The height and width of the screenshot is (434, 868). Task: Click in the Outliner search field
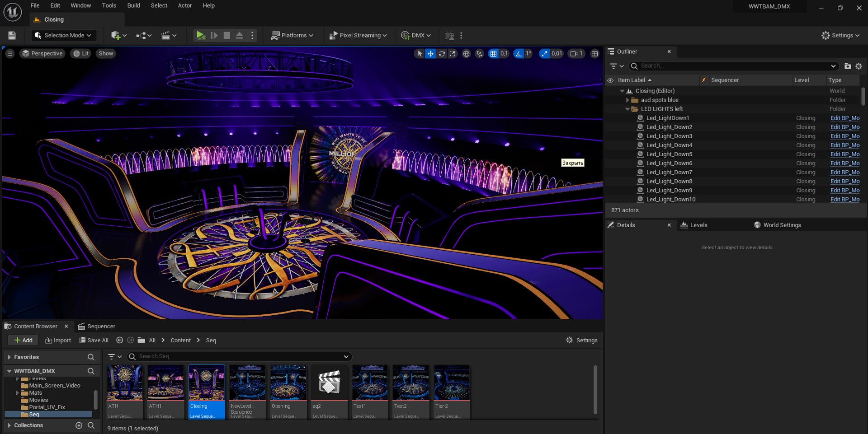[x=735, y=66]
